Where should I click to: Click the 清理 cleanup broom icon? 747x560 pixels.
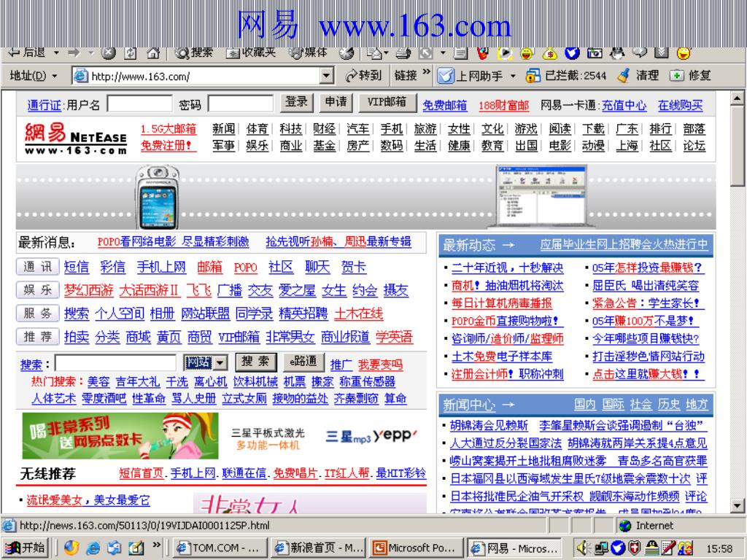624,76
